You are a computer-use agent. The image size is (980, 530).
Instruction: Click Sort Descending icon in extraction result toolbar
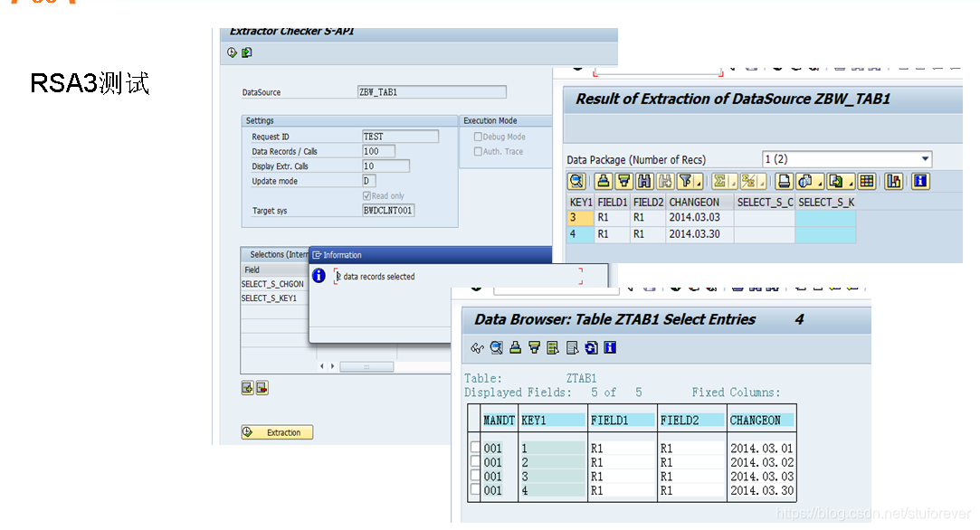pyautogui.click(x=623, y=181)
